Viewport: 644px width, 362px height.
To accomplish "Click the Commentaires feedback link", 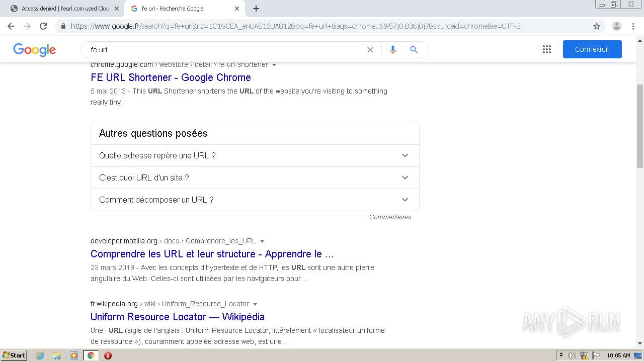I will click(390, 217).
